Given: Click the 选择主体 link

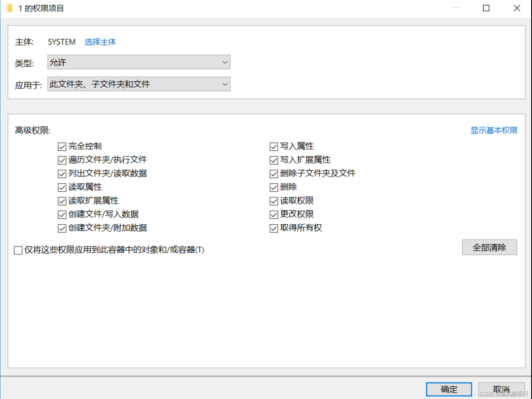Looking at the screenshot, I should point(100,42).
